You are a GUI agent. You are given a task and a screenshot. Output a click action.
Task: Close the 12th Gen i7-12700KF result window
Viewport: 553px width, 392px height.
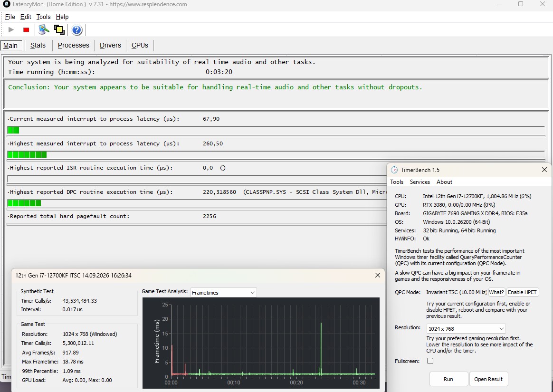pyautogui.click(x=377, y=275)
